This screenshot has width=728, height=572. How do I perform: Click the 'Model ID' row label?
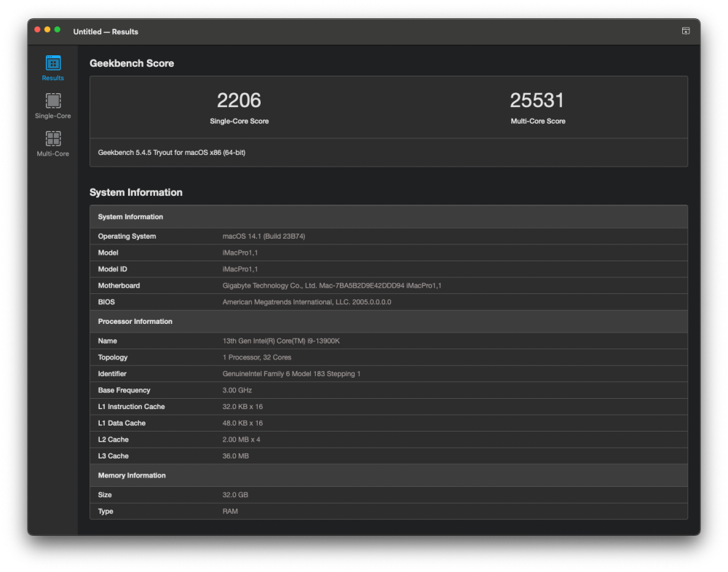pos(112,269)
